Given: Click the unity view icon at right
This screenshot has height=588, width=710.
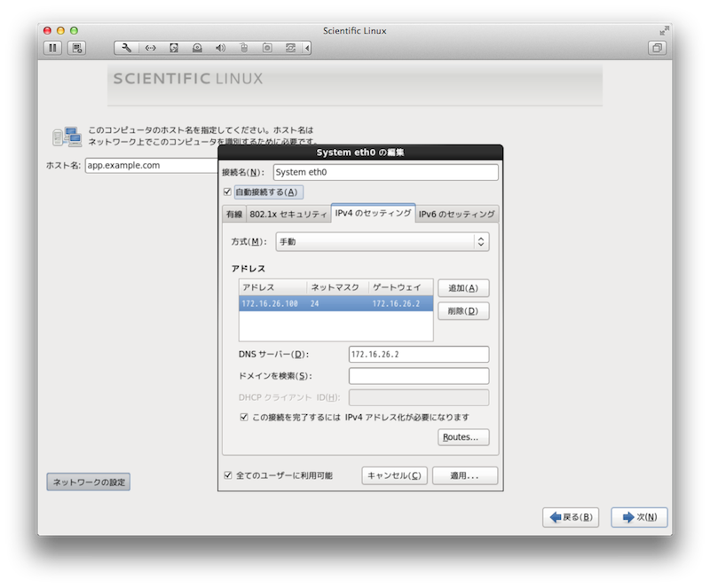Looking at the screenshot, I should coord(658,48).
